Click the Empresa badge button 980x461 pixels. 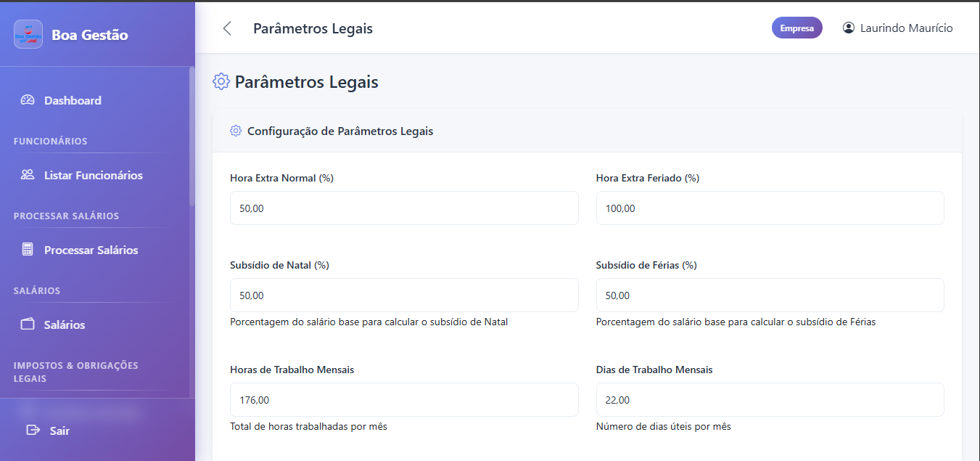[x=796, y=28]
